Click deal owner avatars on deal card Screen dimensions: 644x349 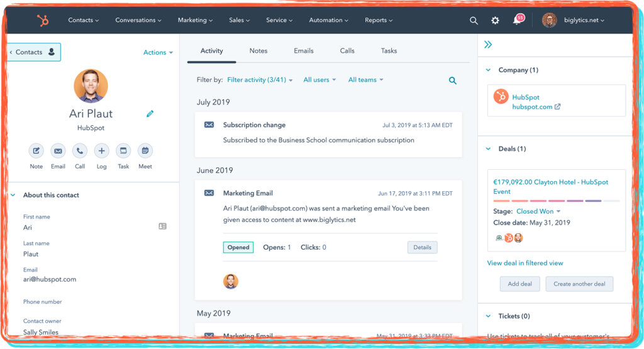(x=509, y=238)
